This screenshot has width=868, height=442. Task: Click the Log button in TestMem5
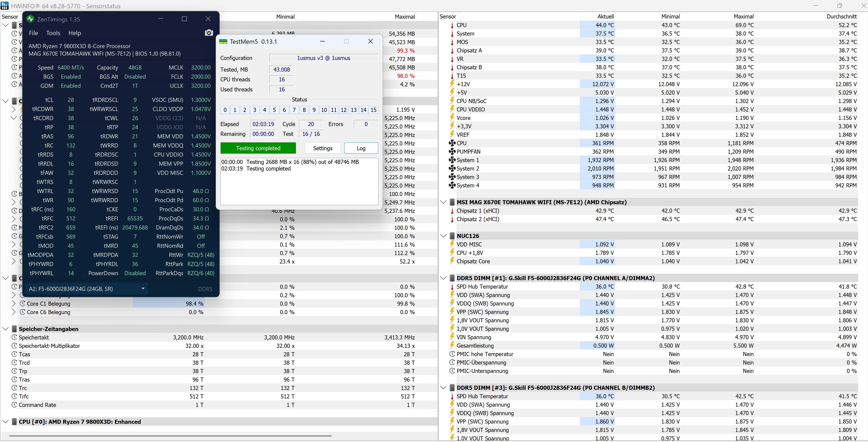click(x=361, y=148)
